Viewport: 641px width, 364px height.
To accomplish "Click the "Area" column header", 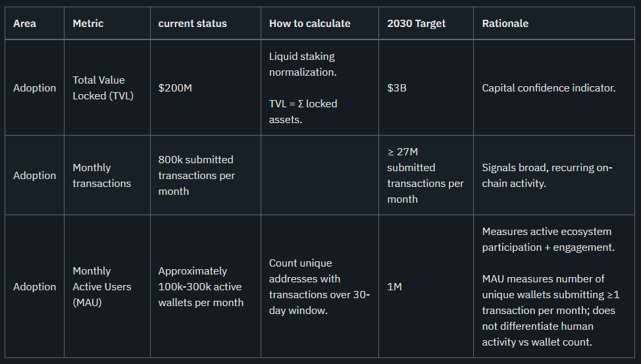I will [x=25, y=23].
